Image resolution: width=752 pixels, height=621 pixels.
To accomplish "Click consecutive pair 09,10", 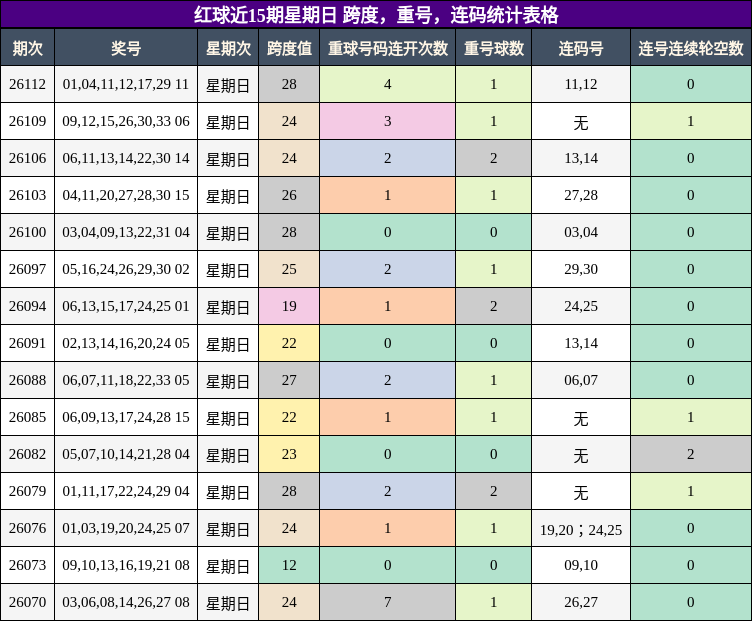I will [x=581, y=565].
